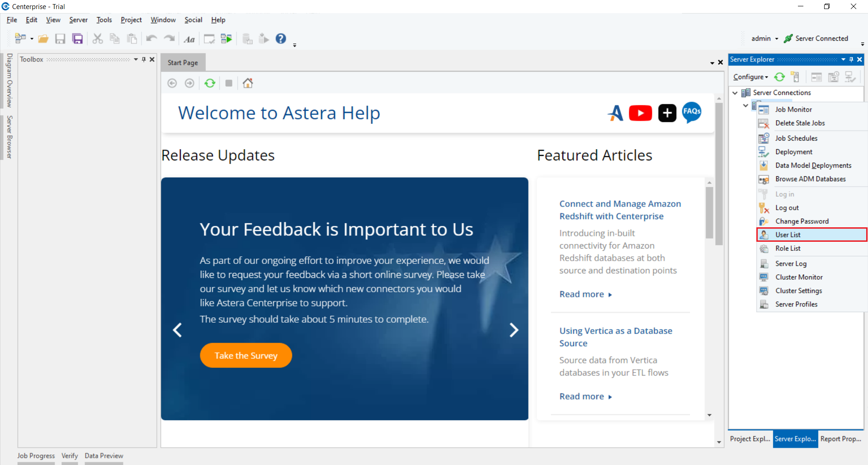Open the Configure dropdown in Server Explorer
Screen dimensions: 868x465
pyautogui.click(x=750, y=77)
